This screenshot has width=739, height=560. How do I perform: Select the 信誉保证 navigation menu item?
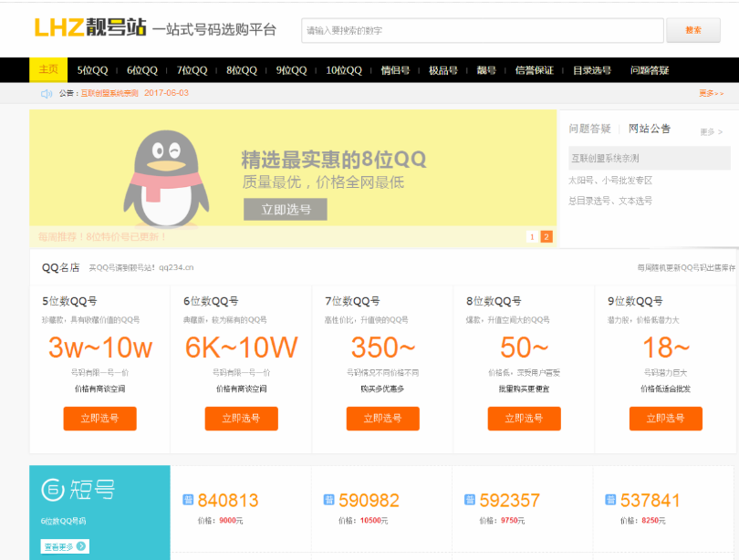[x=534, y=70]
